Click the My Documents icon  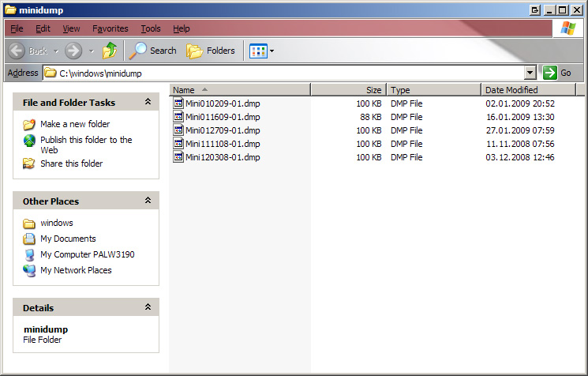pos(29,239)
